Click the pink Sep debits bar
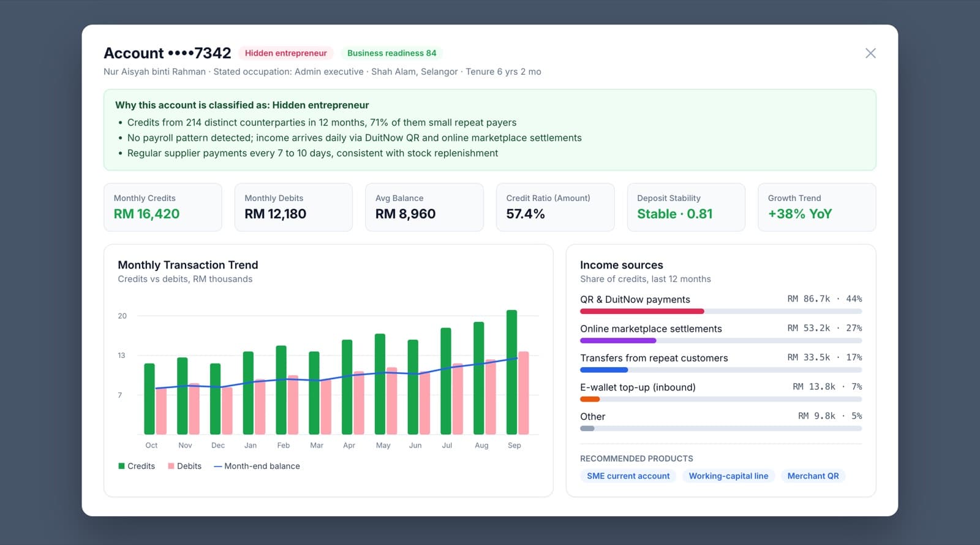The height and width of the screenshot is (545, 980). [524, 393]
